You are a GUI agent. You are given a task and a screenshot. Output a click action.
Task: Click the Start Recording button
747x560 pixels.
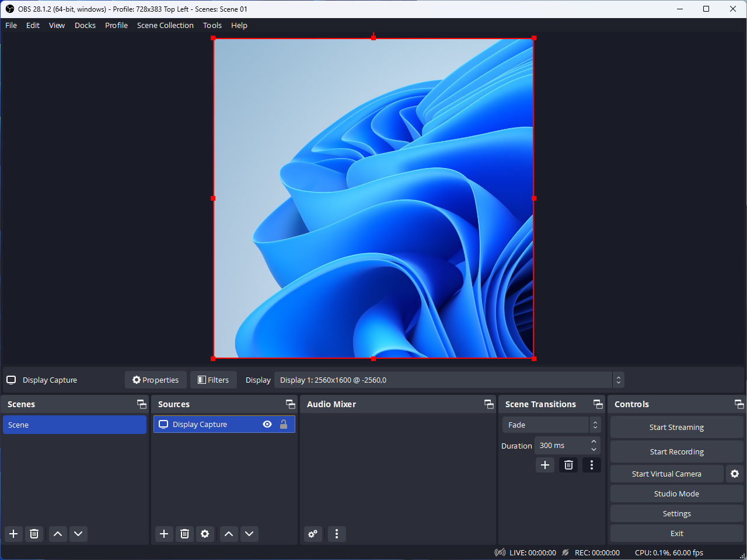(x=676, y=452)
